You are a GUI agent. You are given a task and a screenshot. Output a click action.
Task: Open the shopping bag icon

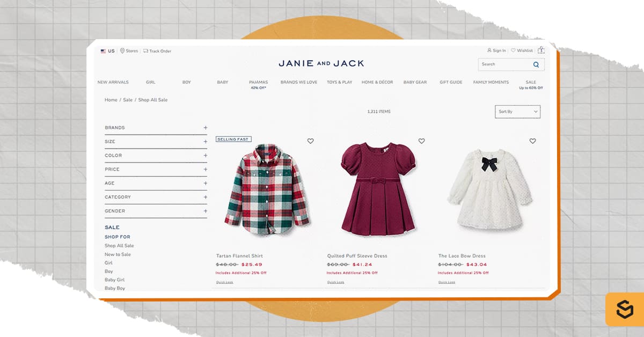[541, 50]
